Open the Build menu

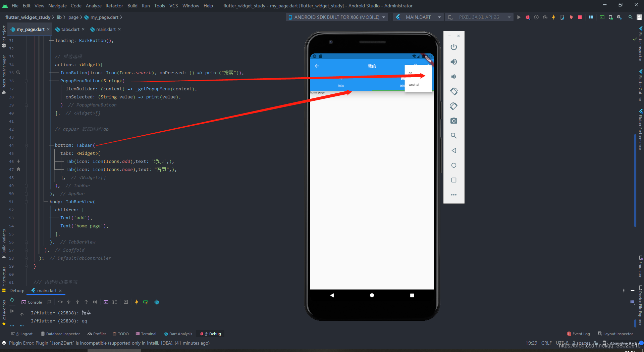132,6
